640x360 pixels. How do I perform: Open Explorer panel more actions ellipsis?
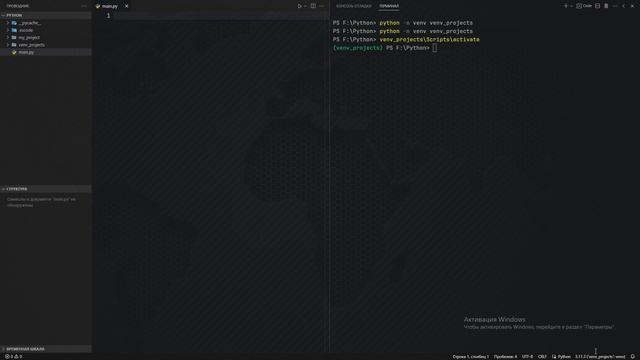click(84, 6)
